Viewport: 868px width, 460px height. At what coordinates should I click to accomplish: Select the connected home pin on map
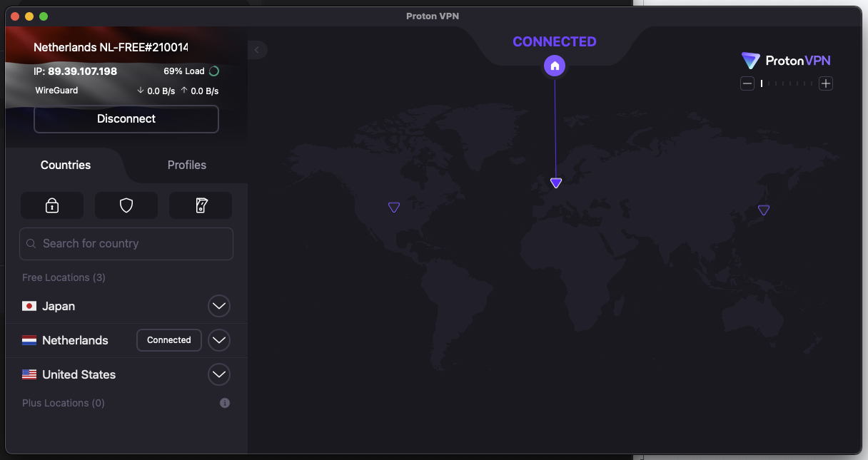tap(555, 65)
